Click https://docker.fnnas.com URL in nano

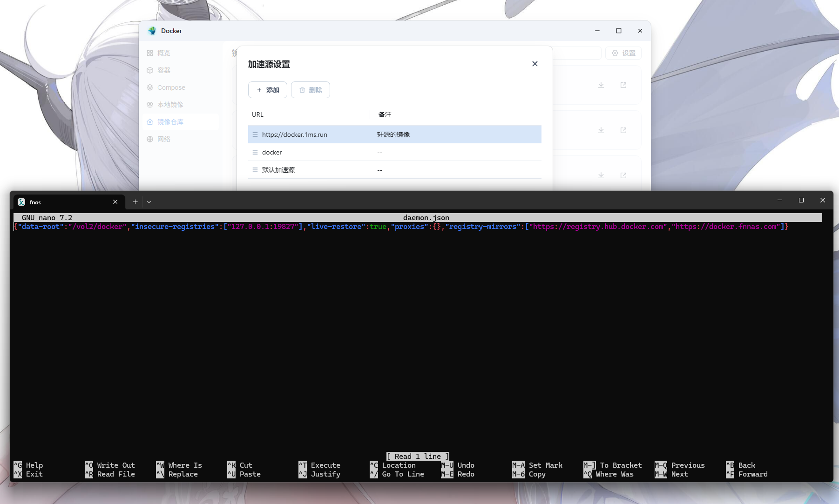[726, 227]
